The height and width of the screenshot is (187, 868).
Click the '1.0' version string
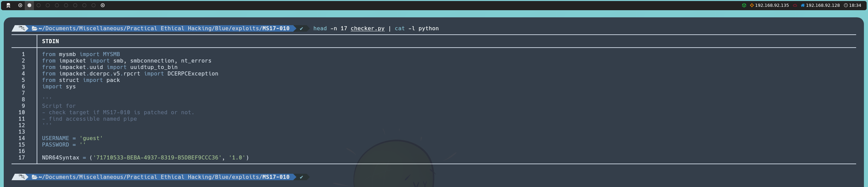click(237, 157)
